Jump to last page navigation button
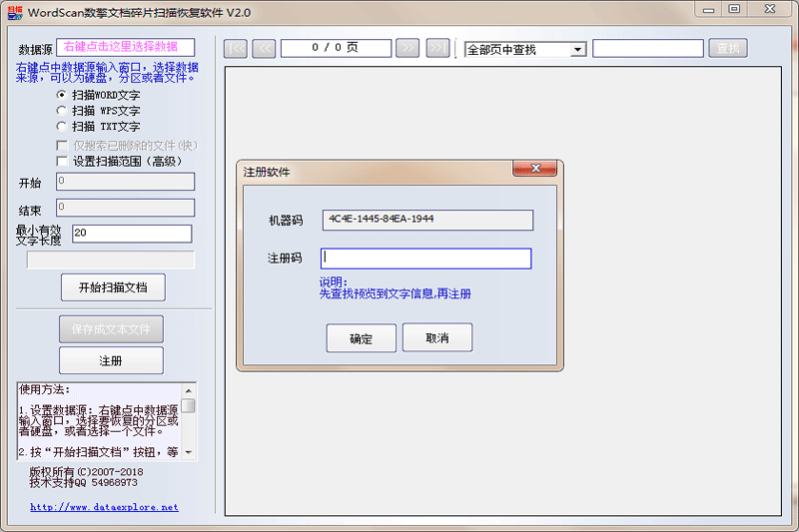 point(437,48)
